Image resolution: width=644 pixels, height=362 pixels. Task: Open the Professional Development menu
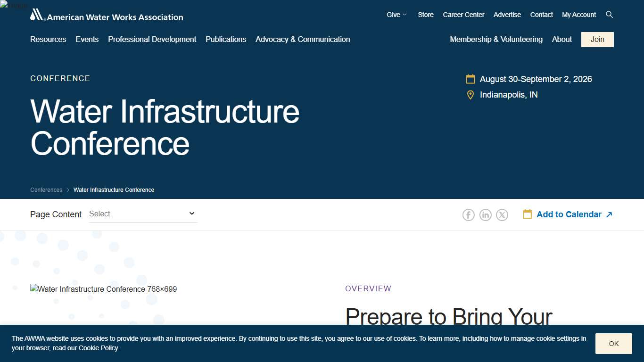click(152, 40)
